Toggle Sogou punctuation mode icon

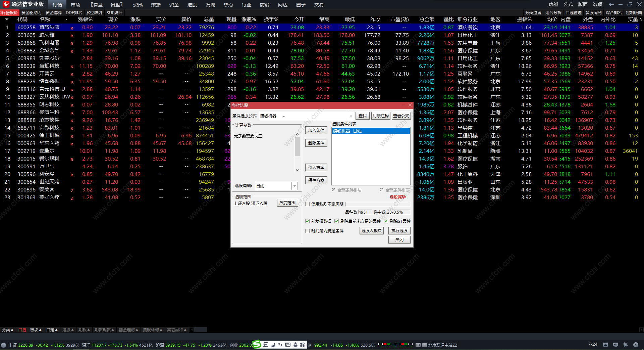pyautogui.click(x=280, y=345)
